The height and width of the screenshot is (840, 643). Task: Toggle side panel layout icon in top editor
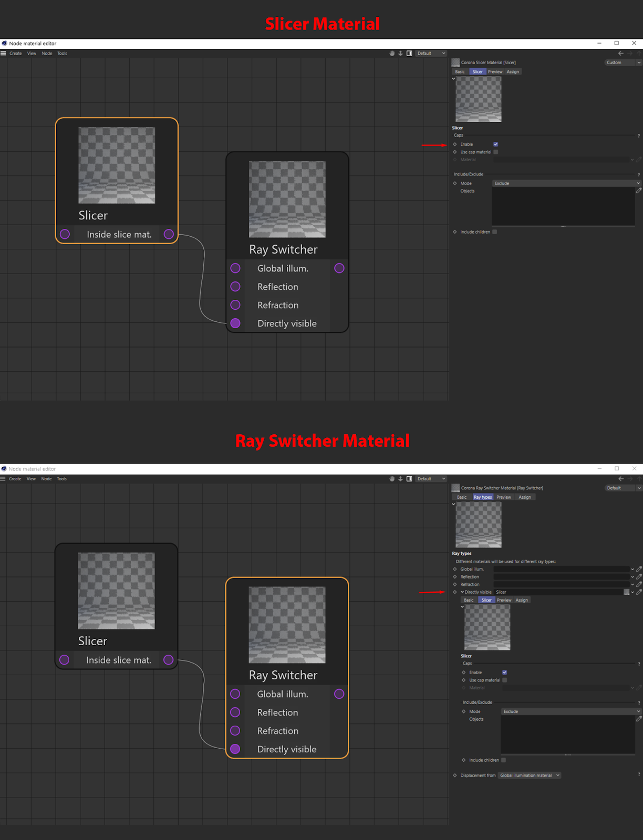(x=409, y=54)
